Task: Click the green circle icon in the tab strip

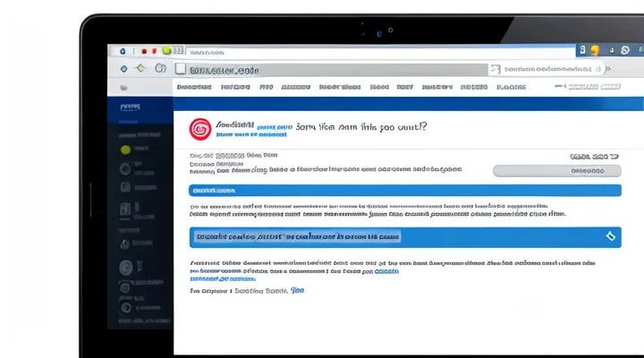Action: pyautogui.click(x=166, y=51)
